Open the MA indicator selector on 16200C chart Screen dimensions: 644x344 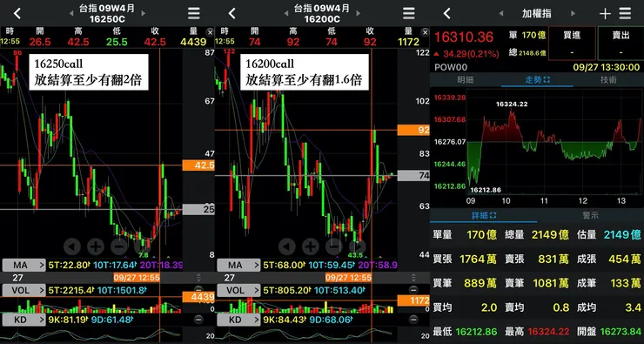tap(238, 265)
